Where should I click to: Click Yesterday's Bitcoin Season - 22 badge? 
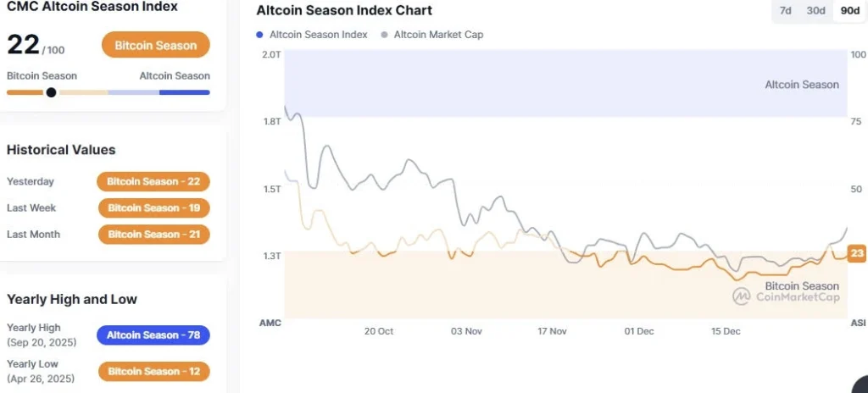tap(153, 181)
